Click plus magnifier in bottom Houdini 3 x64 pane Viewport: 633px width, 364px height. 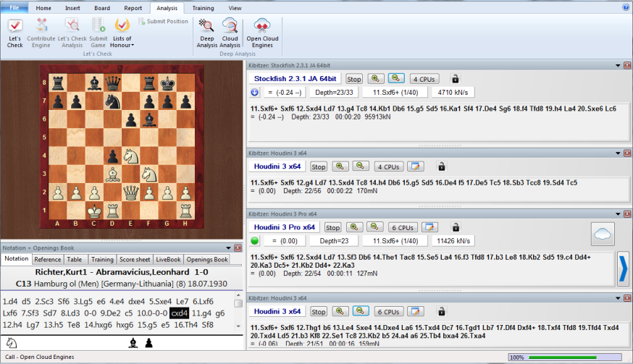pos(340,311)
